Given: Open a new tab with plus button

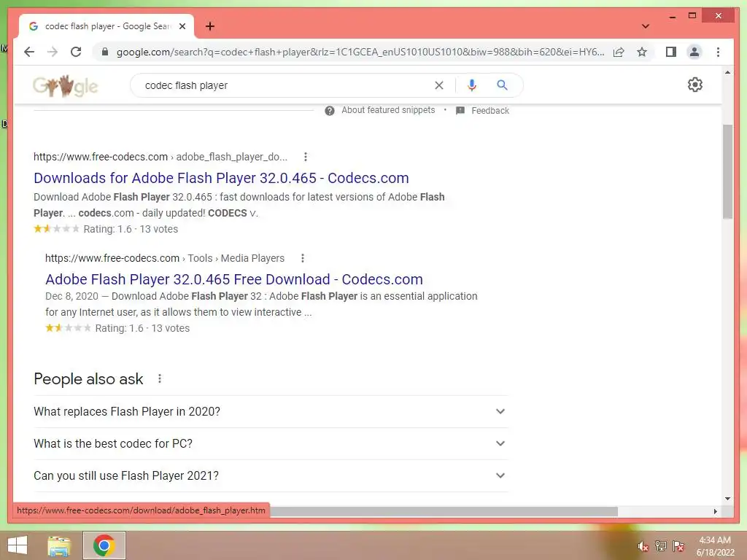Looking at the screenshot, I should [x=210, y=26].
